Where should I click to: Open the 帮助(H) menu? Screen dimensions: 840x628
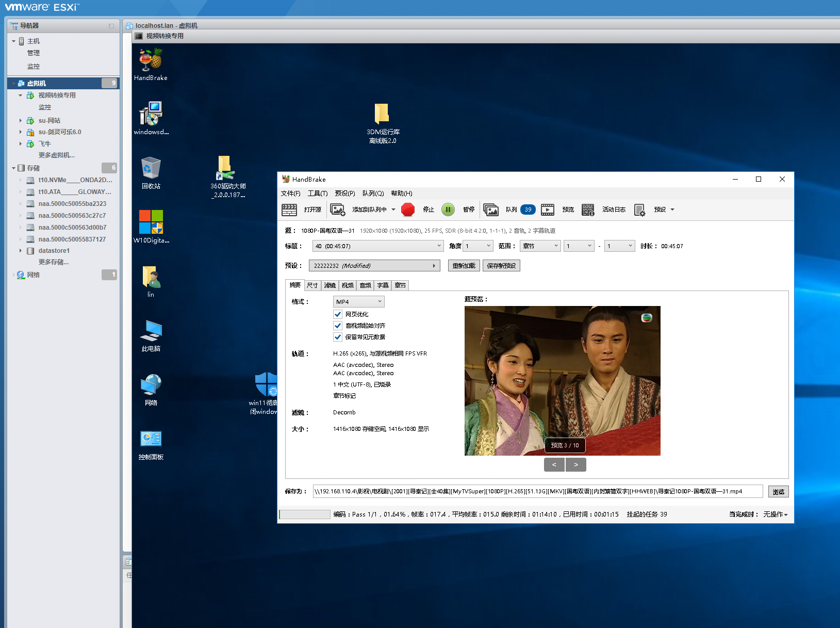pyautogui.click(x=402, y=194)
